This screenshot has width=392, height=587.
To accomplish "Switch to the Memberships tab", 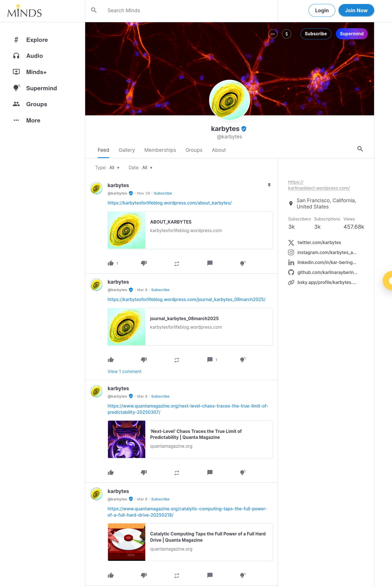I will point(160,150).
